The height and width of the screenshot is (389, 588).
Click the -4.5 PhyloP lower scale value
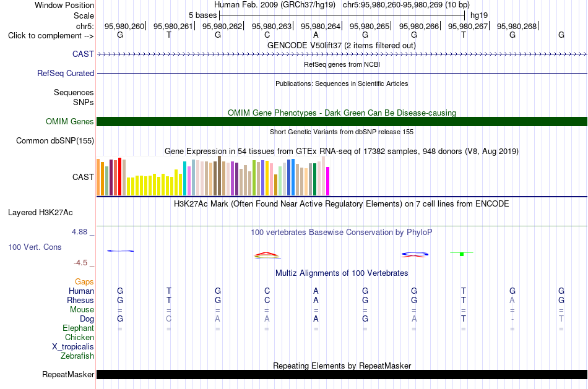(80, 263)
